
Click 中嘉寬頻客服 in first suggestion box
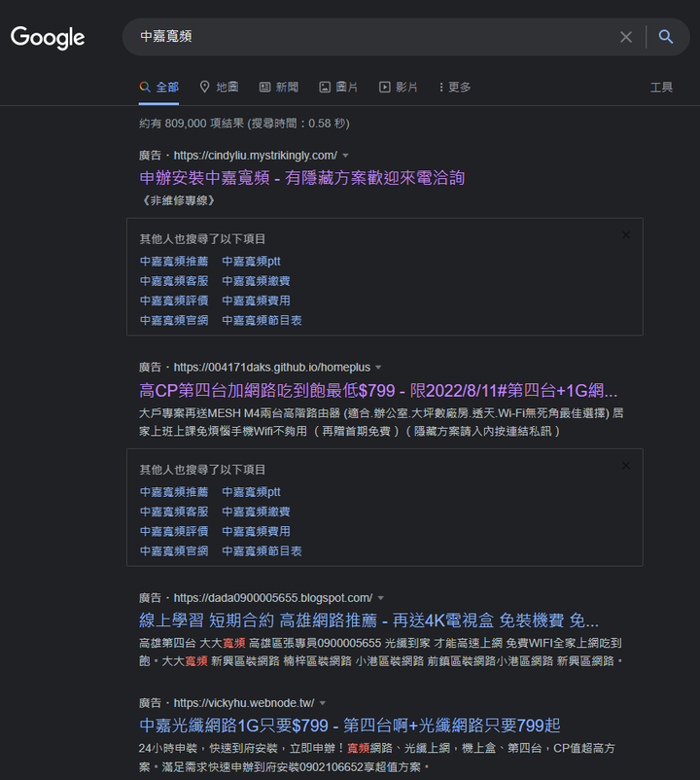(174, 281)
